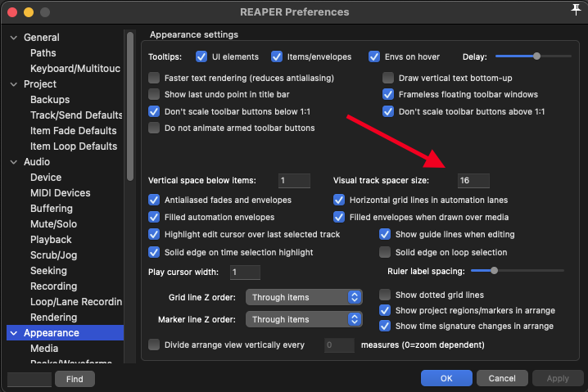Pin the Preferences window with pushpin icon
This screenshot has height=392, width=588.
click(576, 10)
